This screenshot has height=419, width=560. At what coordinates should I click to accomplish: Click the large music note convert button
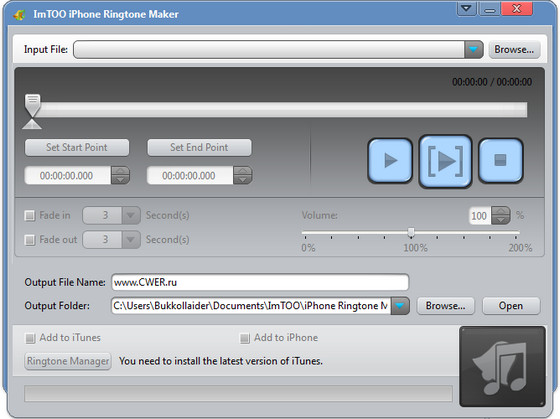[502, 366]
